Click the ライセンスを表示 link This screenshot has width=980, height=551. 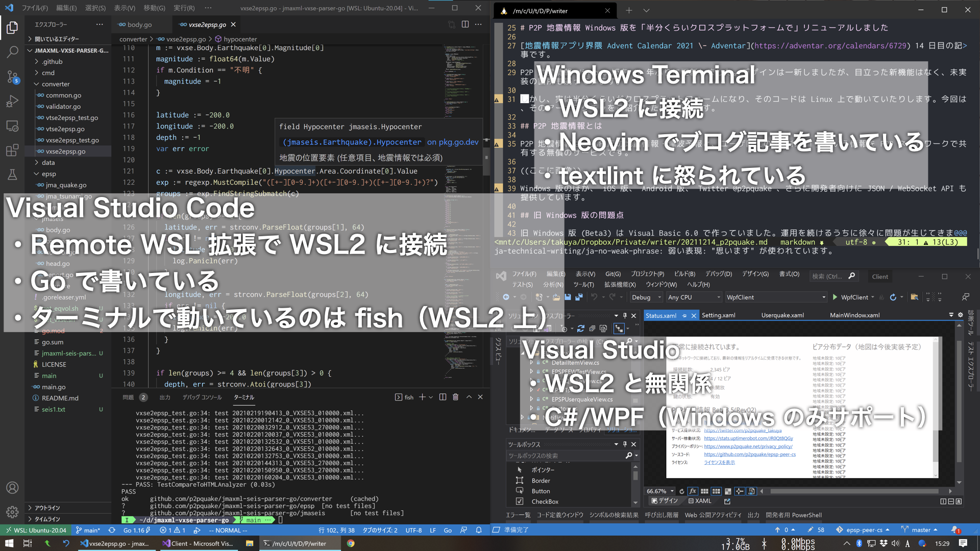720,462
